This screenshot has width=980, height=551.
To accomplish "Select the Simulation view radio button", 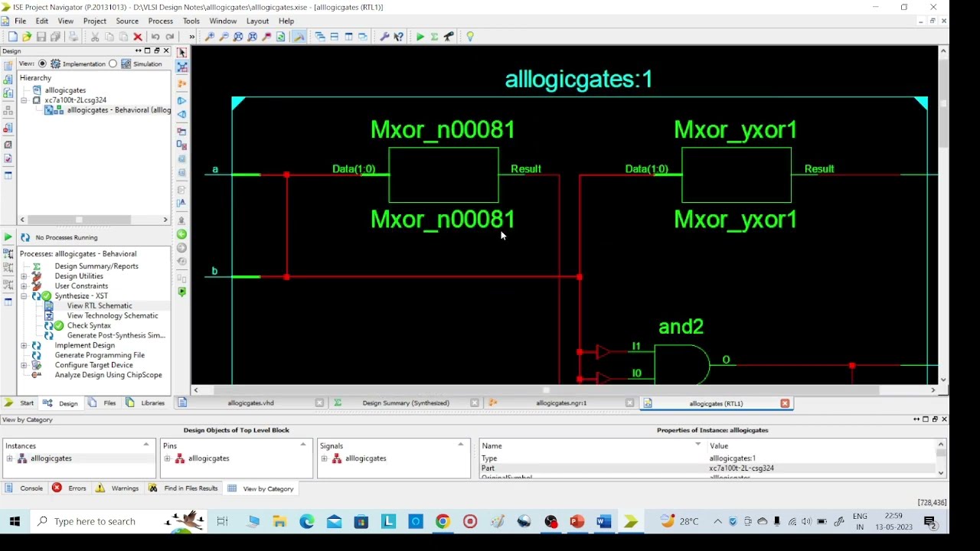I will click(x=113, y=64).
